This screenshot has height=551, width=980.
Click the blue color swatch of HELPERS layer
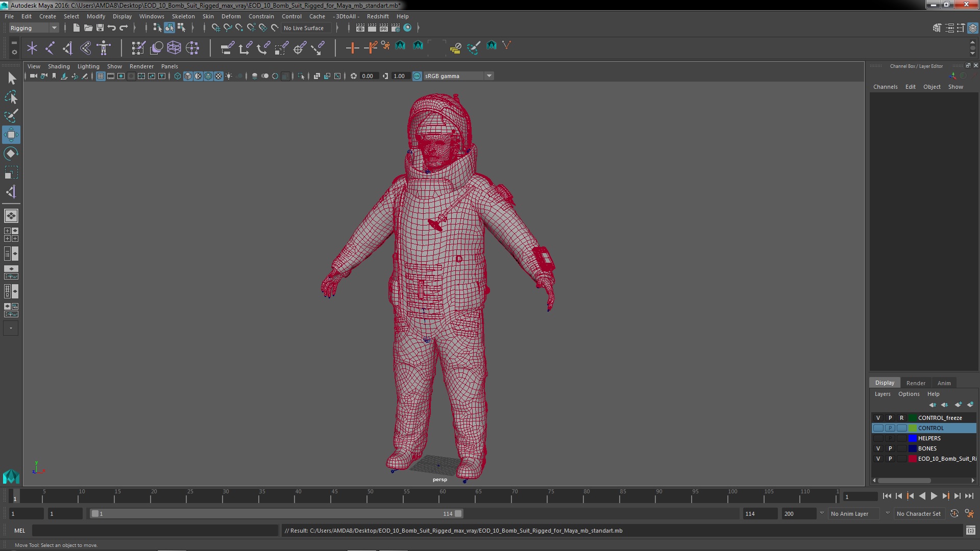pos(913,438)
